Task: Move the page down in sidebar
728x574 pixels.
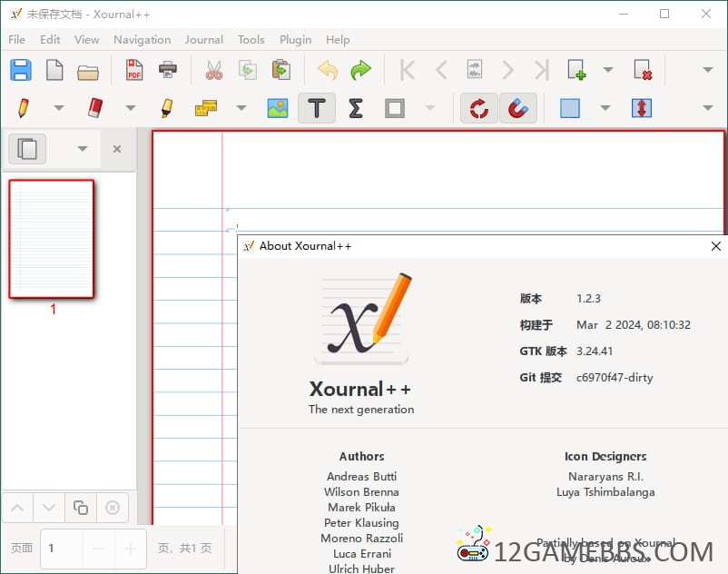Action: 49,508
